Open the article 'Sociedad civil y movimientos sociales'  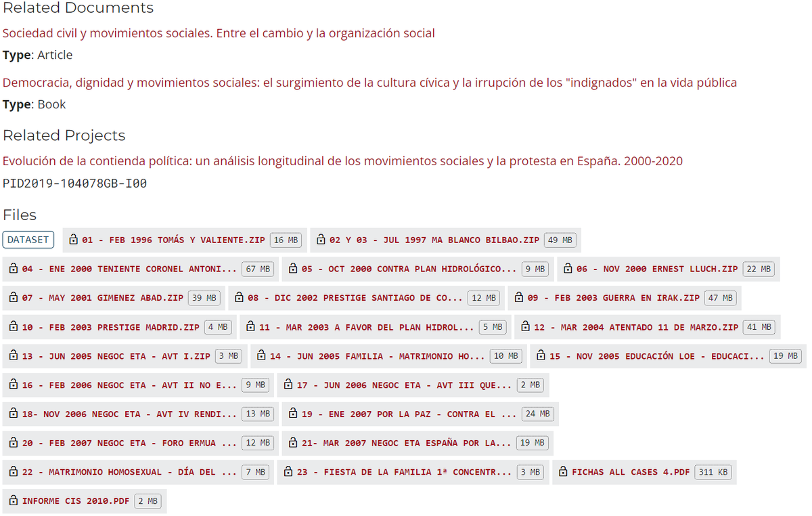click(218, 33)
